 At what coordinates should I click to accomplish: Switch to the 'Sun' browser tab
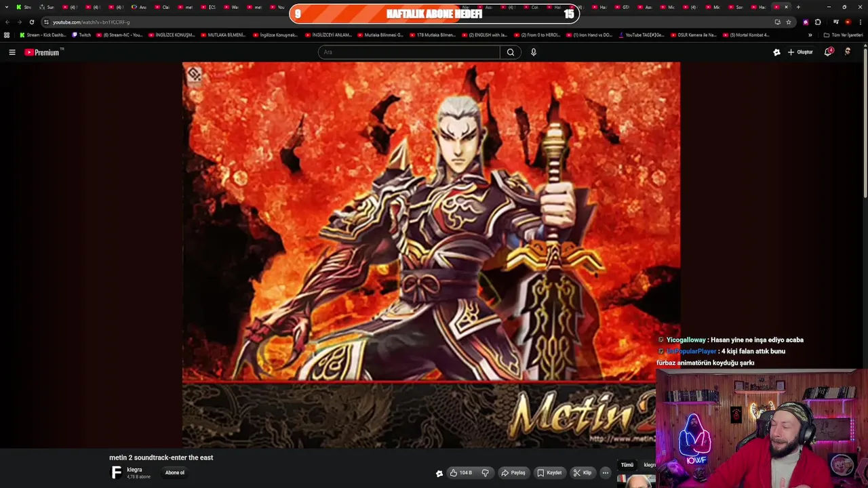[47, 7]
